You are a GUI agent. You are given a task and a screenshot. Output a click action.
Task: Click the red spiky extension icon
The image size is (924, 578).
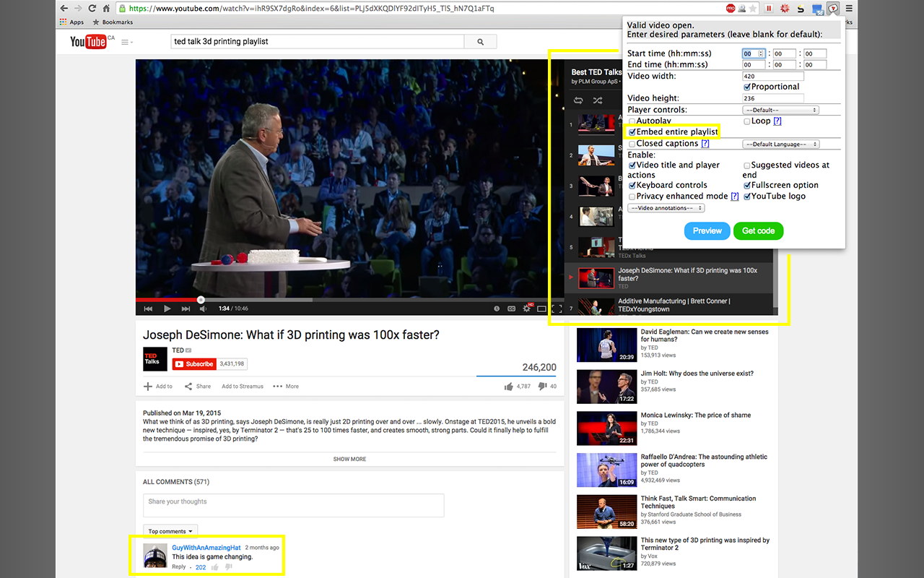click(785, 9)
